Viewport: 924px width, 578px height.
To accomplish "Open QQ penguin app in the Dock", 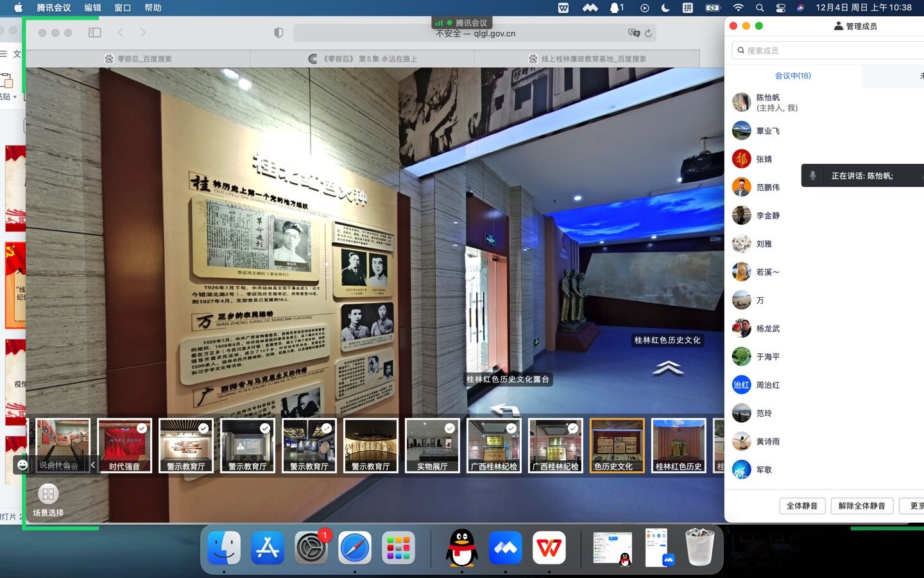I will [461, 548].
